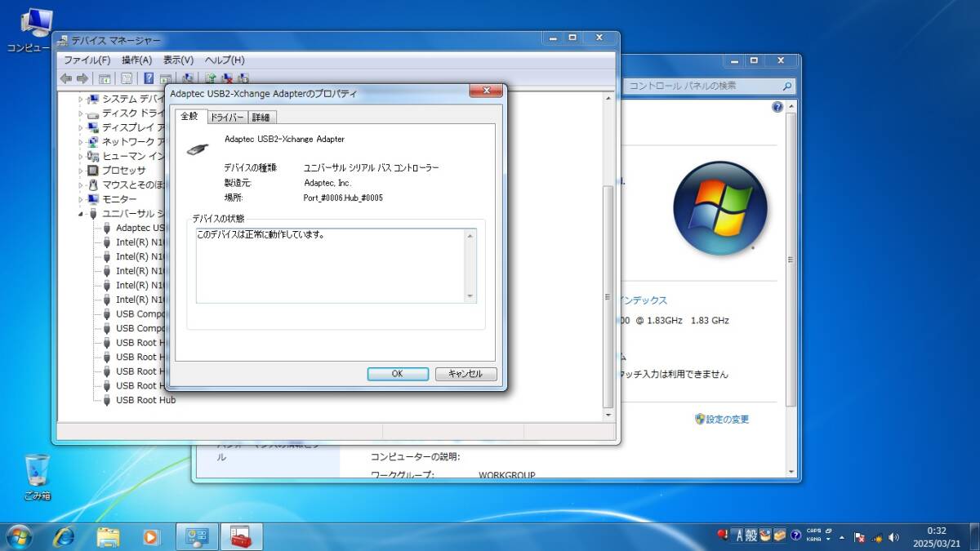Screen dimensions: 980x551
Task: Expand the ネットワーク アダプター tree node
Action: 81,142
